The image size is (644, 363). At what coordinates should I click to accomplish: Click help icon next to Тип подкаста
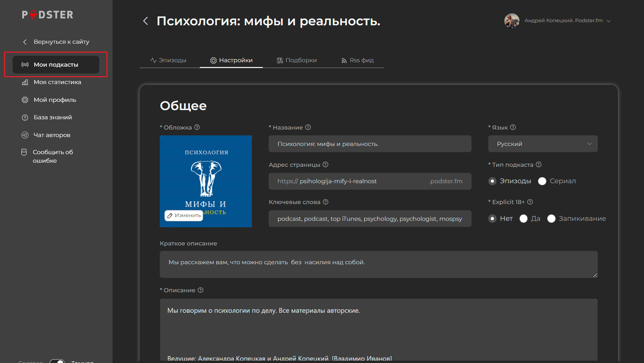[x=539, y=164]
